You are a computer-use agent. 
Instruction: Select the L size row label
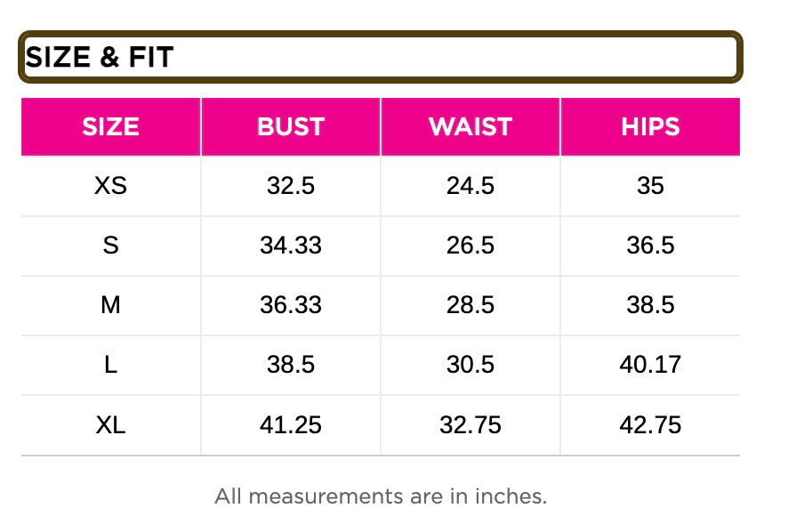tap(111, 365)
